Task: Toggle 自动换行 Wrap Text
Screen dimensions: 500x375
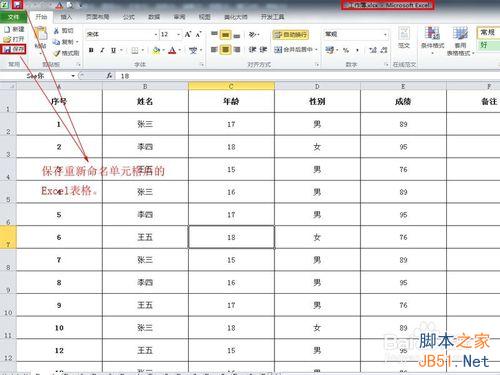Action: (290, 34)
